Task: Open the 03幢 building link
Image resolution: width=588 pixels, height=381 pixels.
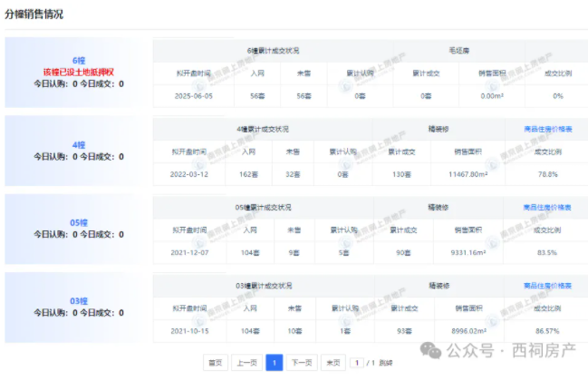Action: pos(78,300)
